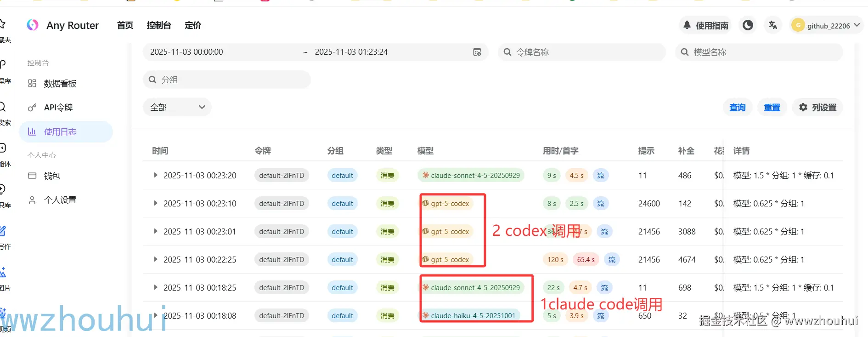Click the completion count 4674

[x=687, y=259]
